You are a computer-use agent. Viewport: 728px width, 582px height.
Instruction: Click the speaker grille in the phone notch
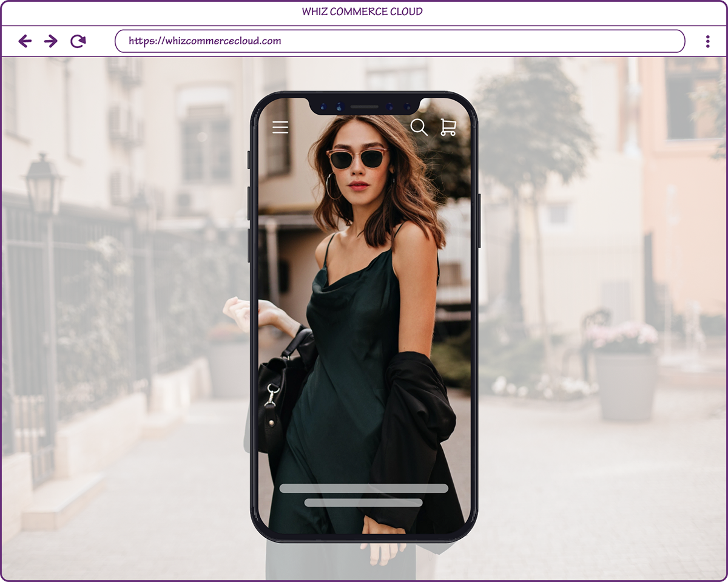(364, 107)
